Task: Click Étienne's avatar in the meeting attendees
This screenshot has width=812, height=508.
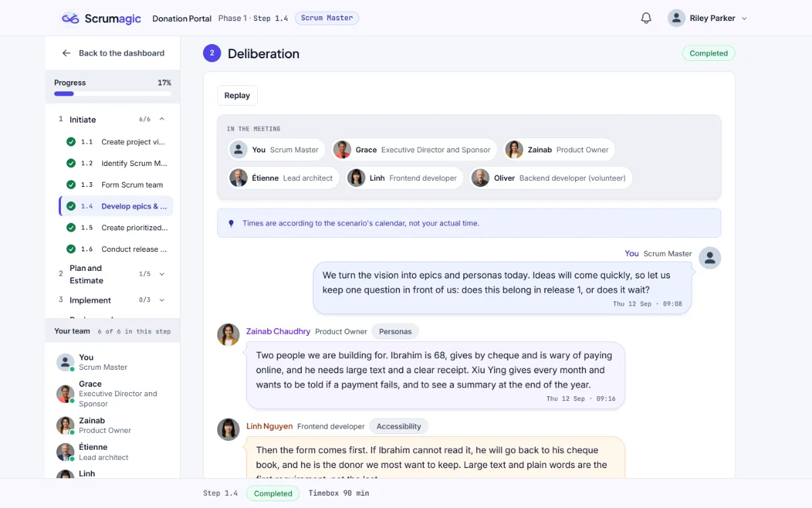Action: click(238, 178)
